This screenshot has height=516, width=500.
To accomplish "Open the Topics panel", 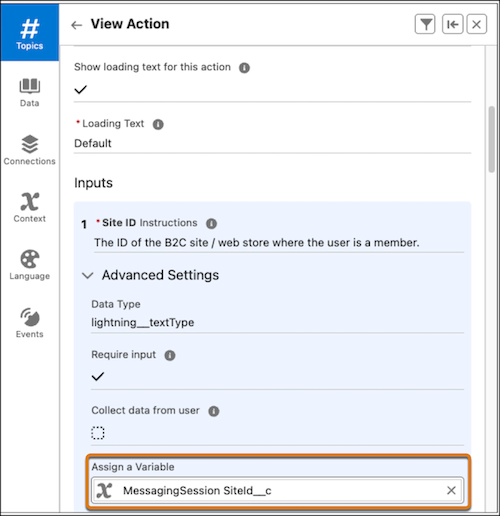I will pos(30,33).
